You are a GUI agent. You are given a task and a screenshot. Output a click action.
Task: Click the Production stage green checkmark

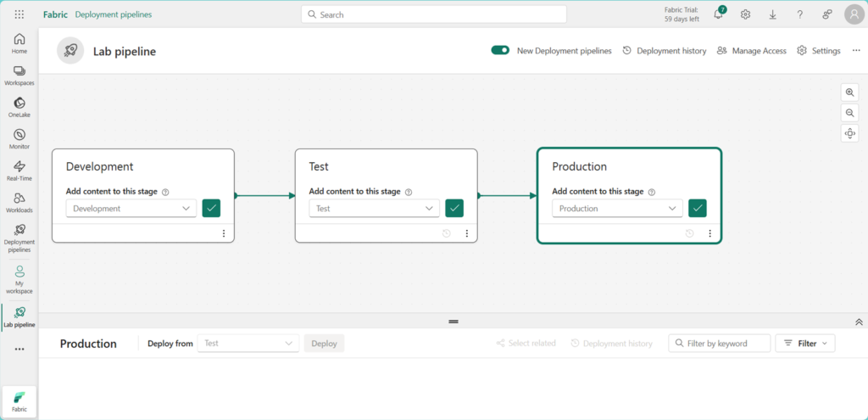(698, 208)
